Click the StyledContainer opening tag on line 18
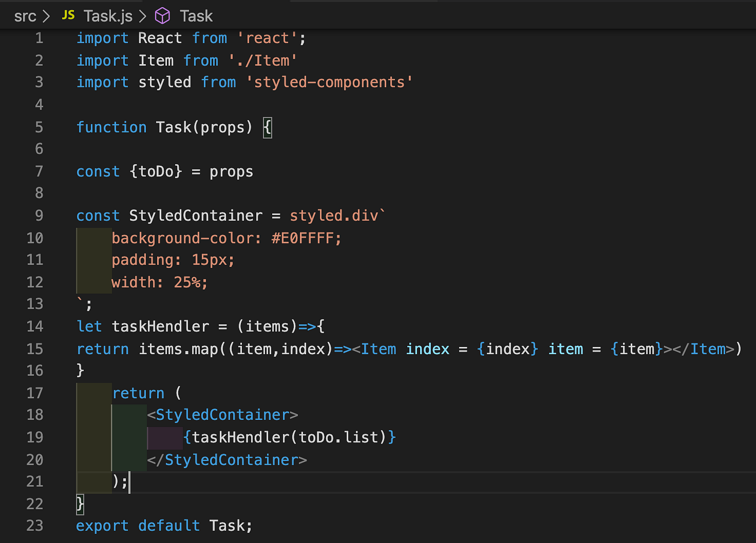The image size is (756, 543). tap(221, 415)
